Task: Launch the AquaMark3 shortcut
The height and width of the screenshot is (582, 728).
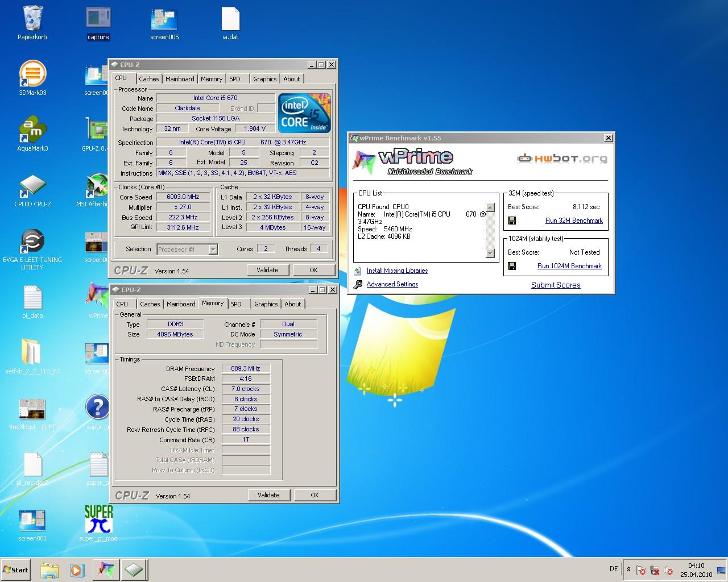Action: [32, 134]
